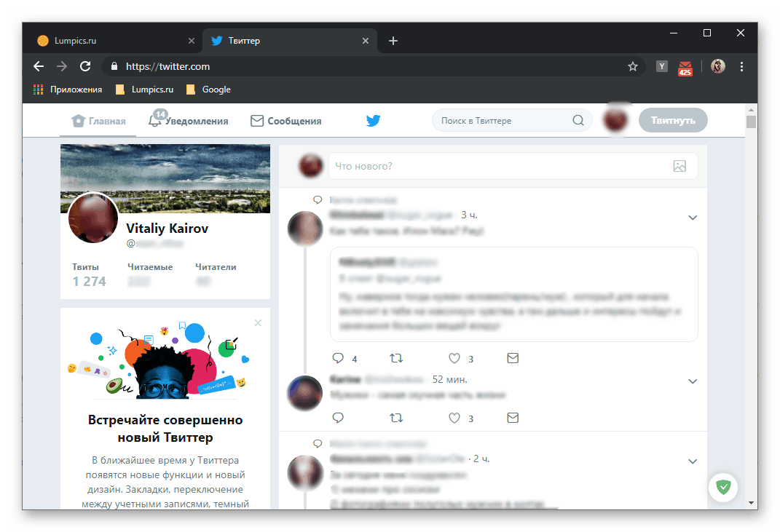Screen dimensions: 780x532
Task: Reply to the 3 ч. tweet
Action: point(338,358)
